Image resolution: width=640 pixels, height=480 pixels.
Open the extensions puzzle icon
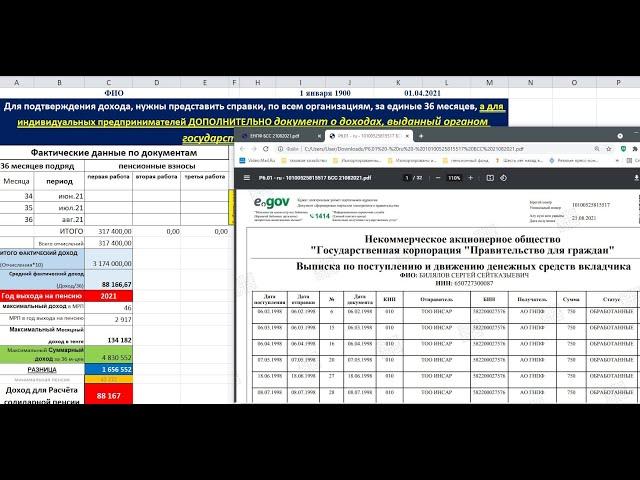tap(635, 149)
